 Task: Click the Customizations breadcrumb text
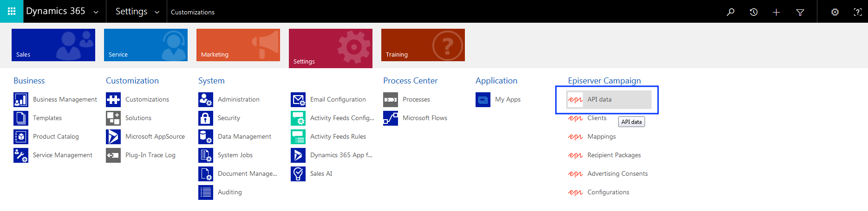tap(192, 12)
